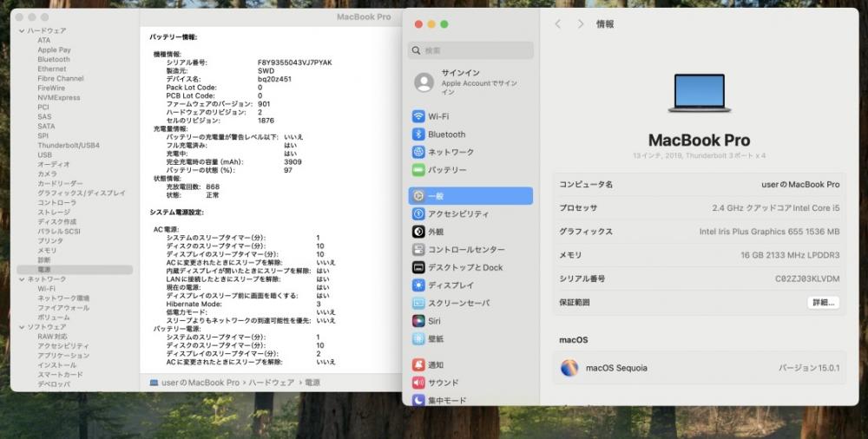Go forward with the right chevron in Settings
Screen dimensions: 868x439
coord(580,23)
